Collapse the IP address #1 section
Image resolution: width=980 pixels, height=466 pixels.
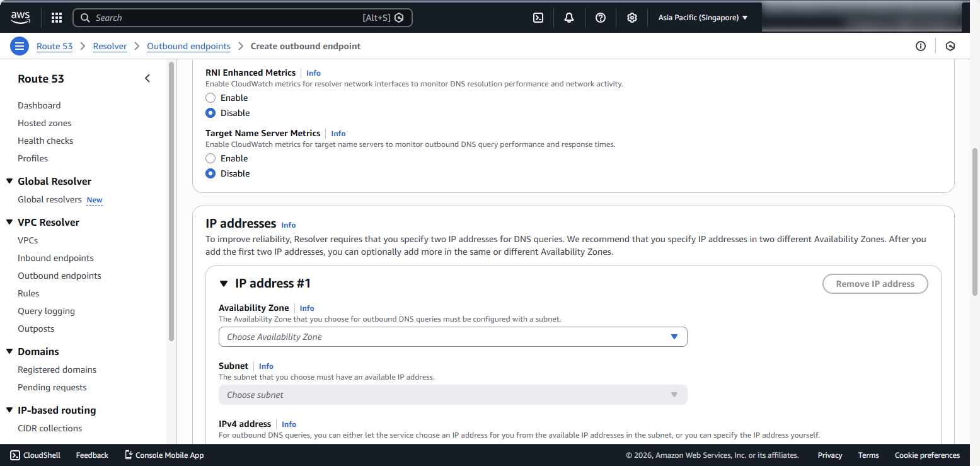click(224, 284)
